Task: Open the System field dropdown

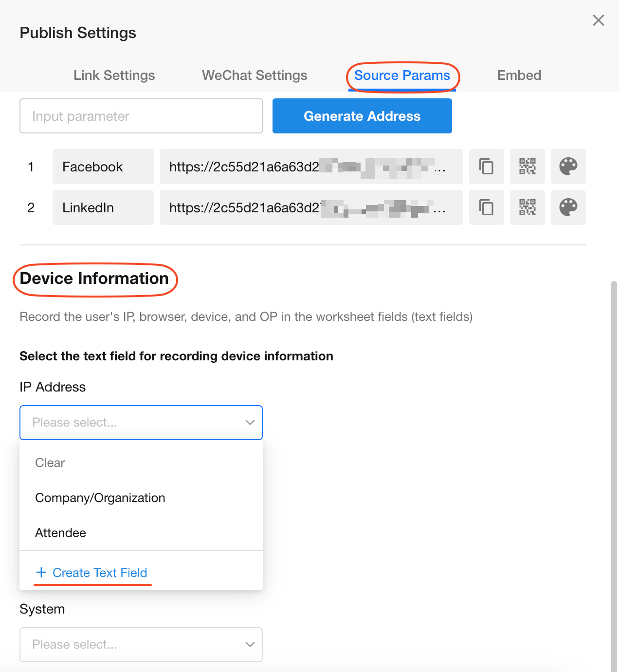Action: 141,645
